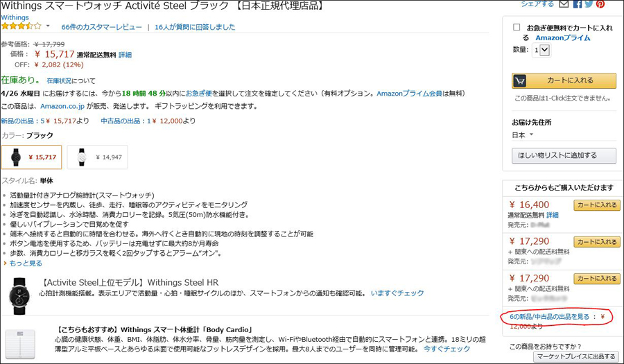Share via the email envelope icon
624x364 pixels.
point(564,4)
